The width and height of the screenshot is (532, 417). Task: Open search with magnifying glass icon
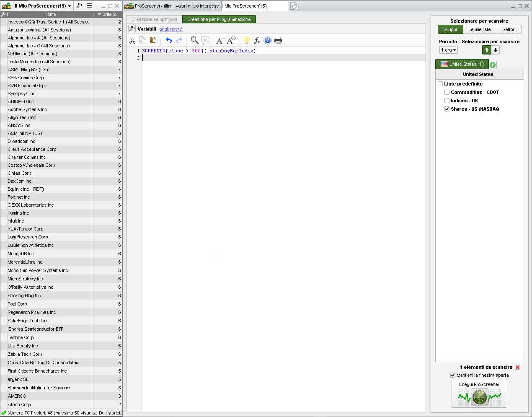point(194,40)
